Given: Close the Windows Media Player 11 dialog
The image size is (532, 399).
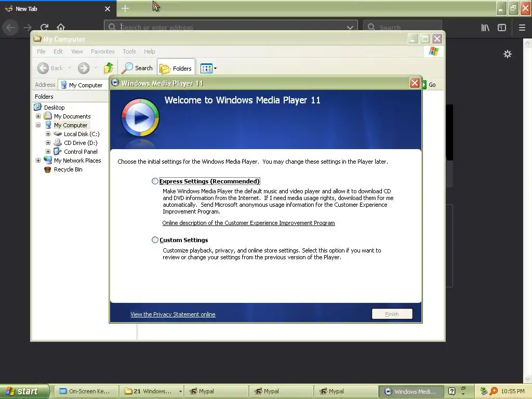Looking at the screenshot, I should [x=415, y=83].
